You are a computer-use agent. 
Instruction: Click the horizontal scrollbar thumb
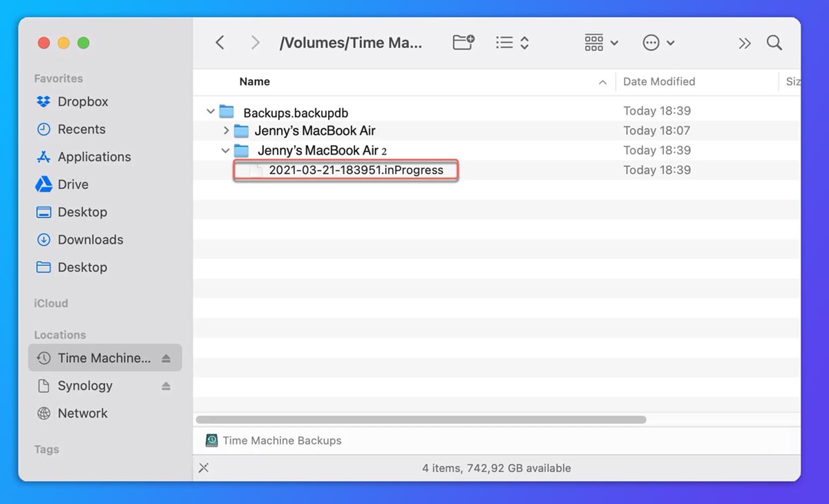tap(421, 419)
